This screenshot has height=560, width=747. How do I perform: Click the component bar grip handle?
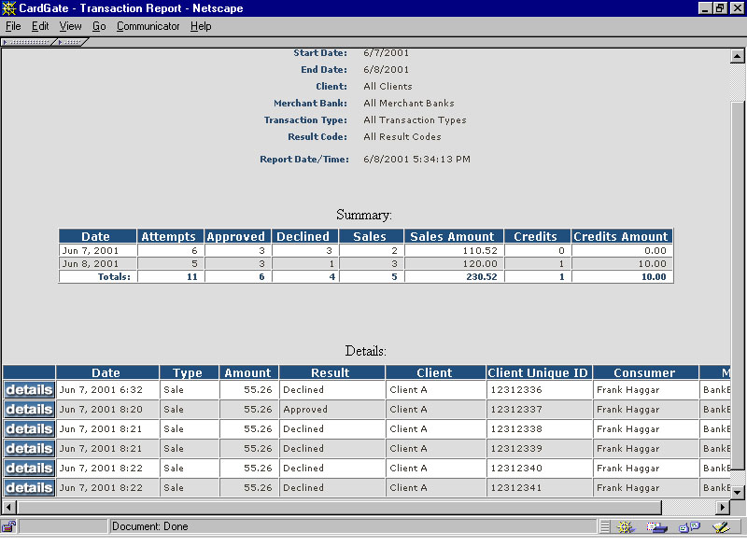point(606,526)
